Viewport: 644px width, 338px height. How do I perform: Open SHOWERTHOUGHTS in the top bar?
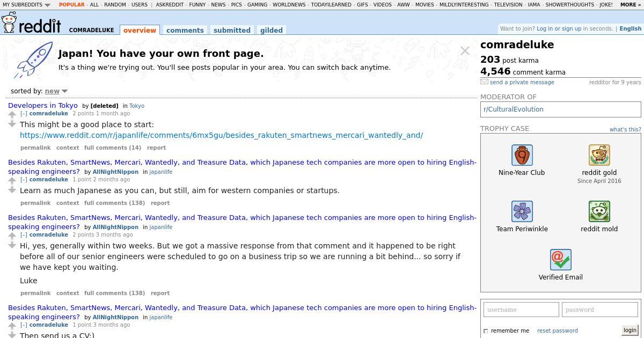pos(569,4)
